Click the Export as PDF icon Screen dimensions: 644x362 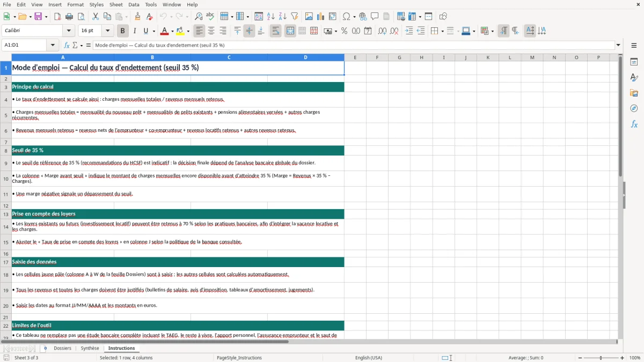pyautogui.click(x=57, y=17)
